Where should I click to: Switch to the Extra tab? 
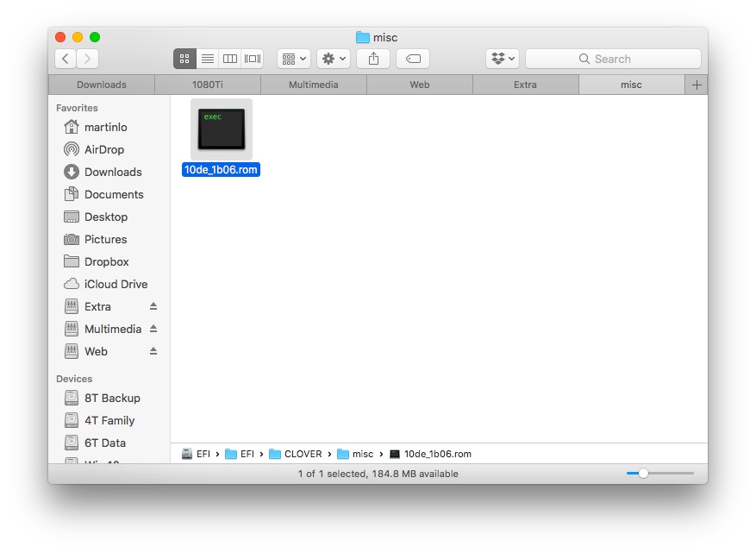[x=526, y=85]
